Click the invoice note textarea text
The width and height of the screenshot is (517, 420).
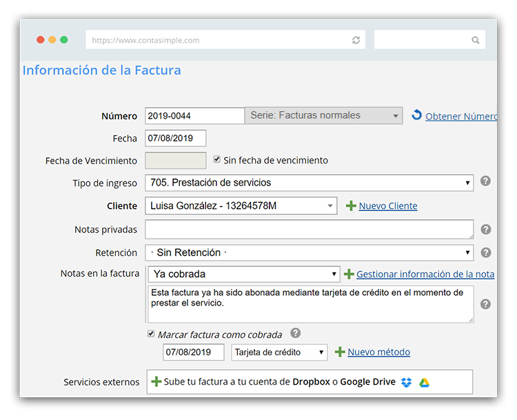311,304
